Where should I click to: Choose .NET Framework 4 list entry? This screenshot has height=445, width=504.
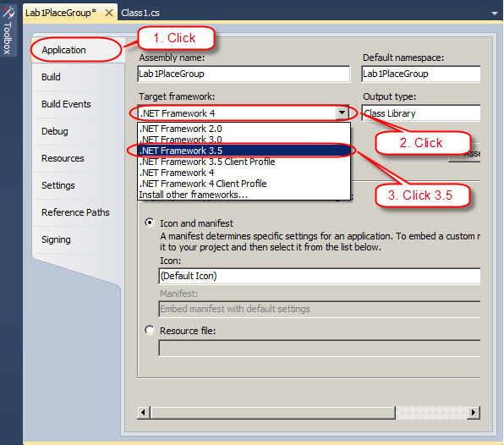244,173
